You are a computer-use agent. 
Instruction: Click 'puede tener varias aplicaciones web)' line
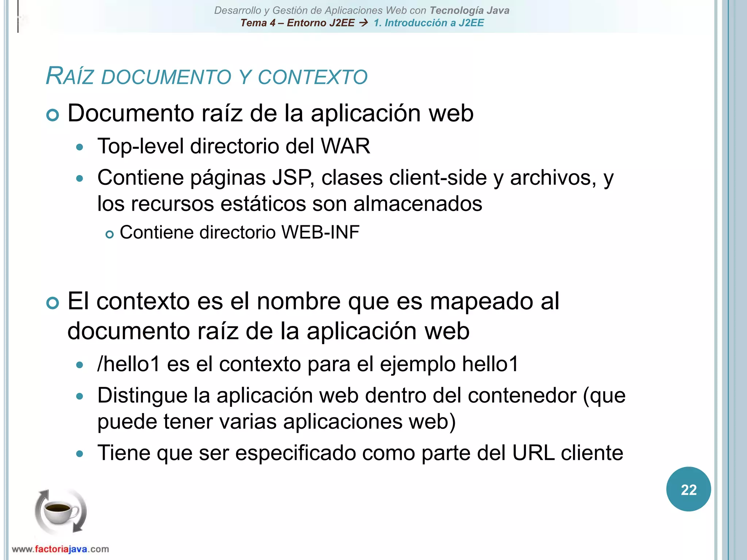(x=276, y=422)
